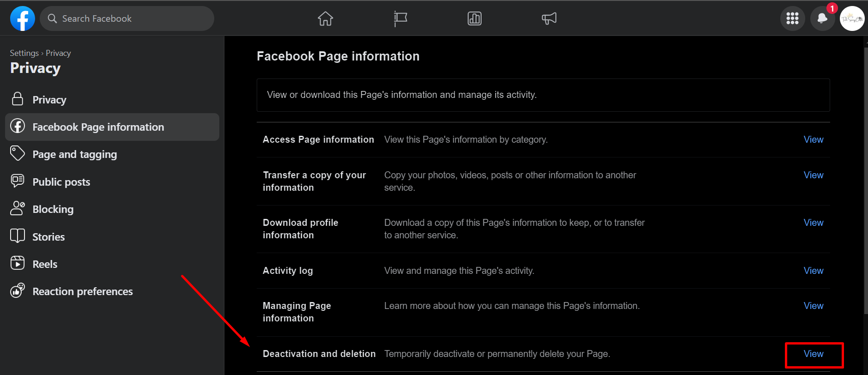View Activity log
The width and height of the screenshot is (868, 375).
click(814, 271)
